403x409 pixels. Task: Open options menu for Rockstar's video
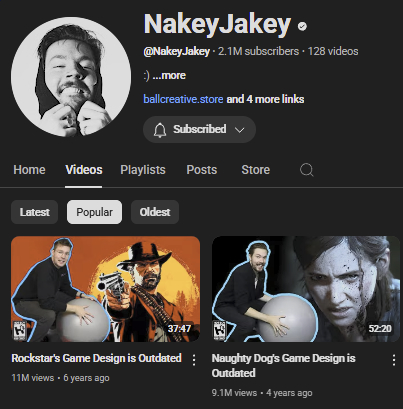click(194, 360)
